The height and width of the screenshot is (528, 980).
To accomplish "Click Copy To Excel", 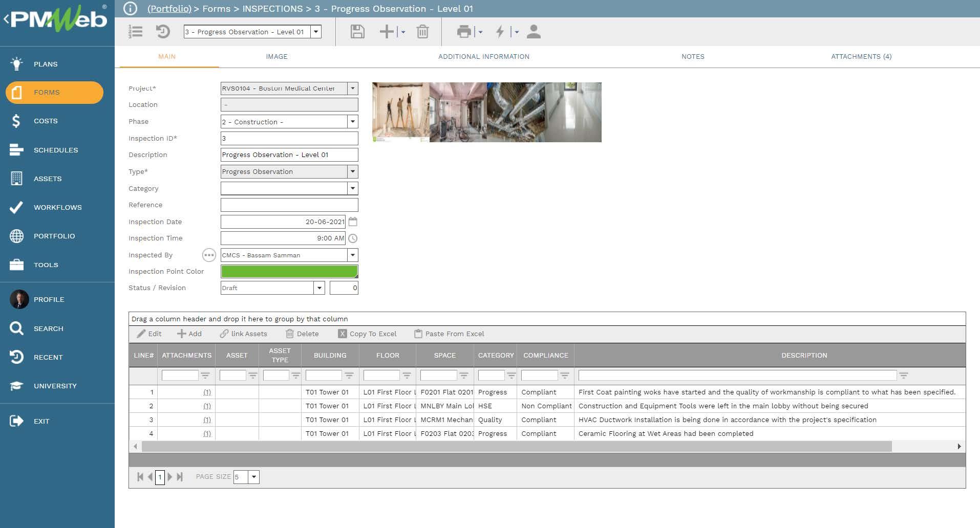I will [x=368, y=334].
